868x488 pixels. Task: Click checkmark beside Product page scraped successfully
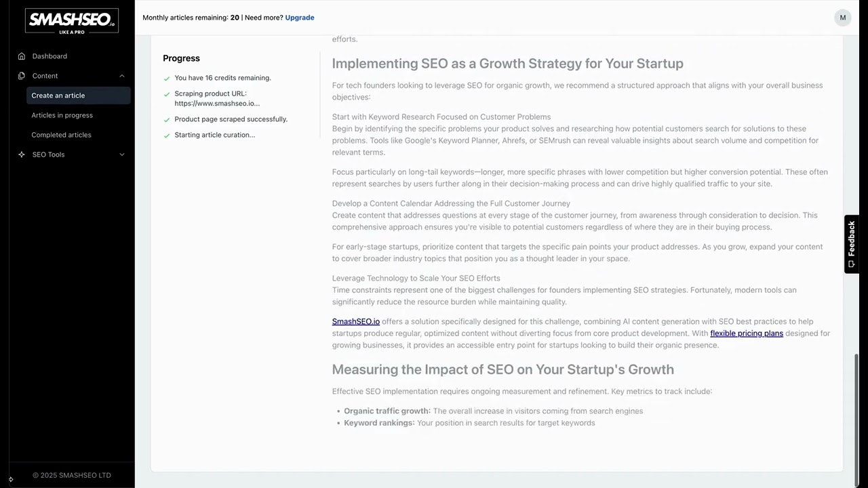click(x=167, y=120)
